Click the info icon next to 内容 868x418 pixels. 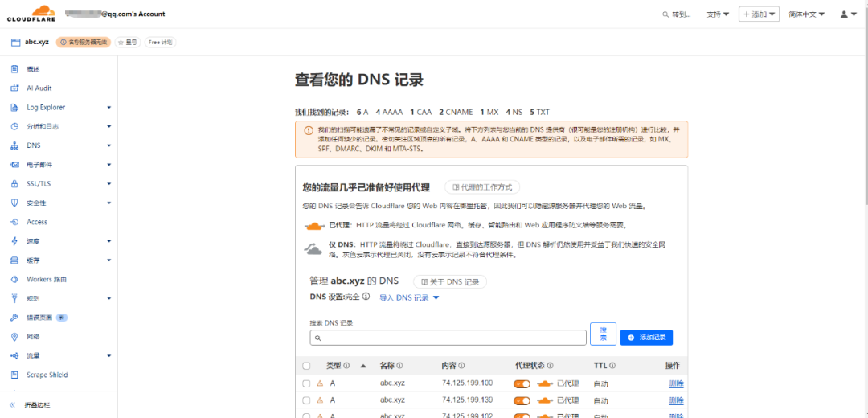tap(461, 366)
